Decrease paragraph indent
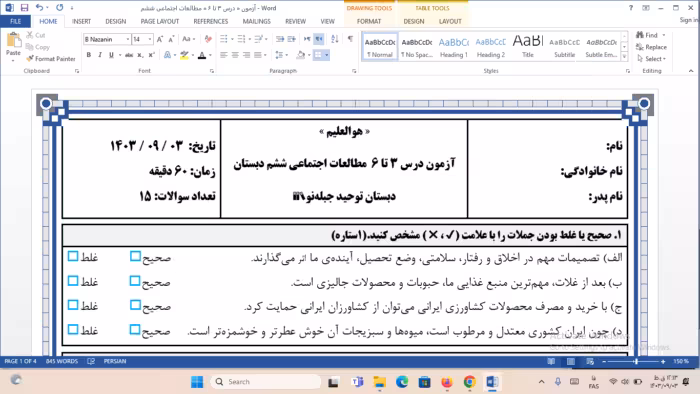Viewport: 700px width, 394px height. tap(280, 39)
